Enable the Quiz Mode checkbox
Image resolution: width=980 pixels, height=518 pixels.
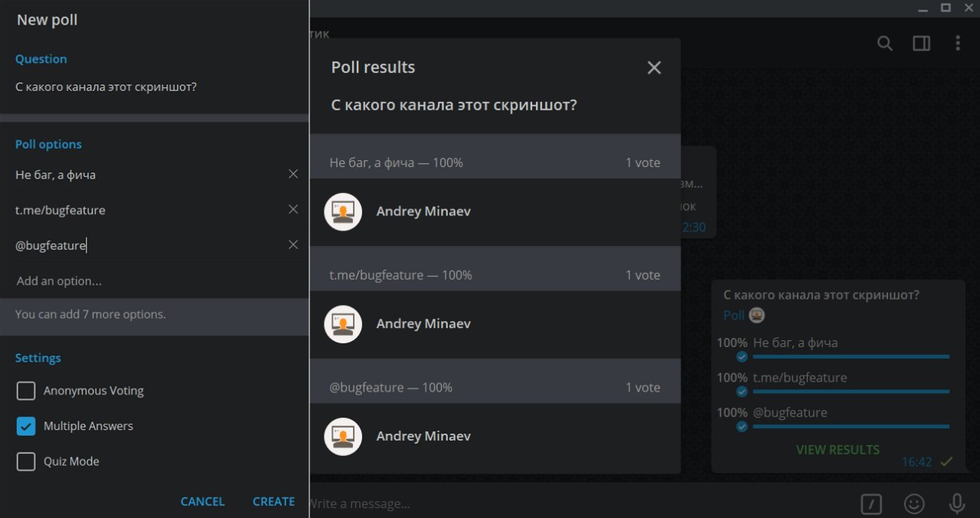[26, 461]
